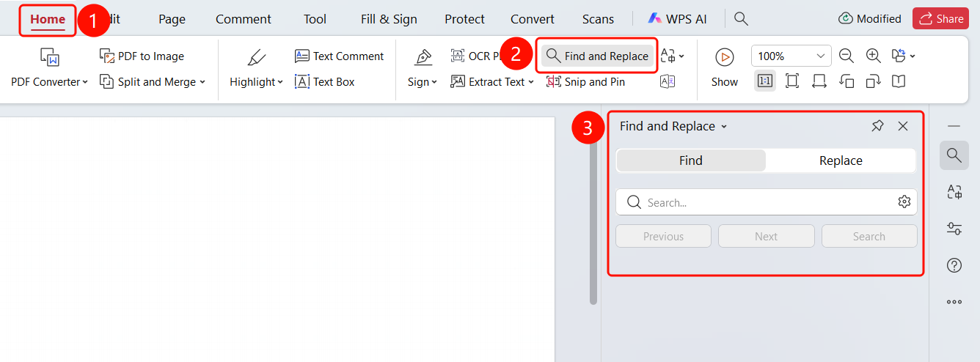The width and height of the screenshot is (980, 362).
Task: Select the Find tab in the panel
Action: pos(691,160)
